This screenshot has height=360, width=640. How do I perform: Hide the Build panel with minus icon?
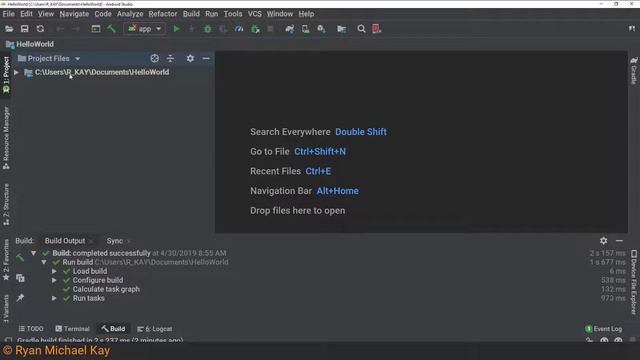click(619, 241)
